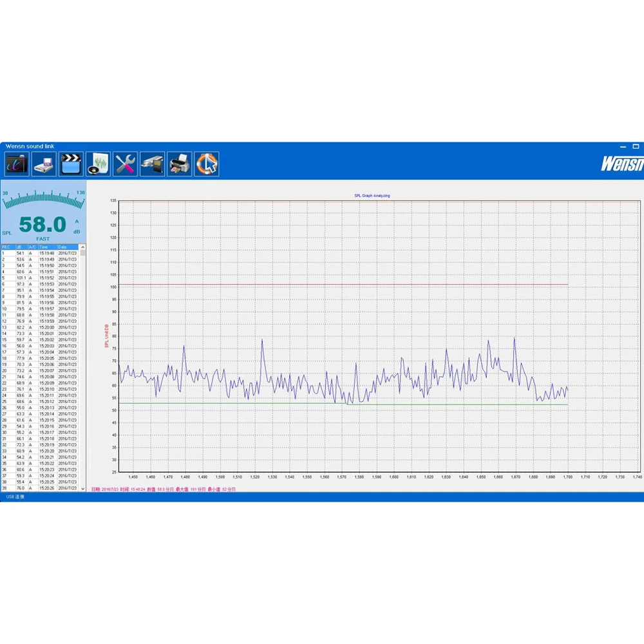Image resolution: width=644 pixels, height=644 pixels.
Task: Select record 5 with 101.1 dB
Action: pyautogui.click(x=40, y=278)
